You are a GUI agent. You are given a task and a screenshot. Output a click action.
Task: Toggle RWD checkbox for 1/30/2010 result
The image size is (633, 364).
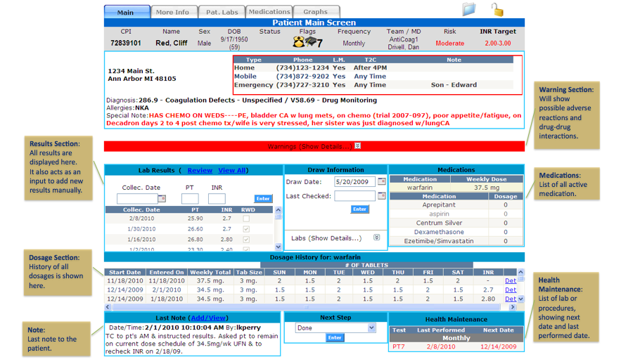pos(246,229)
